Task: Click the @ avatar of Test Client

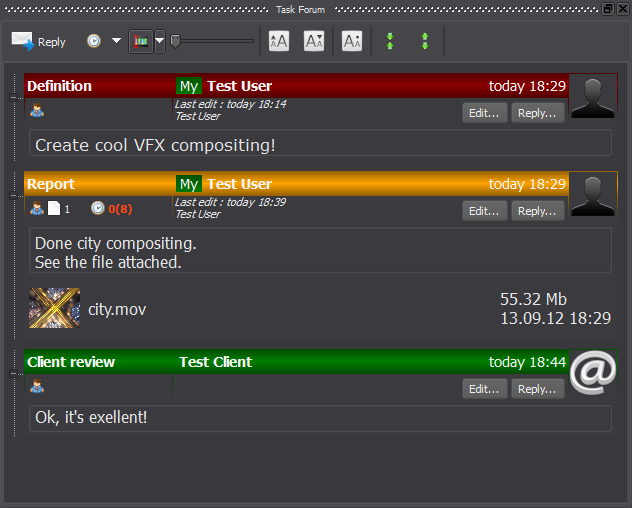Action: (x=593, y=372)
